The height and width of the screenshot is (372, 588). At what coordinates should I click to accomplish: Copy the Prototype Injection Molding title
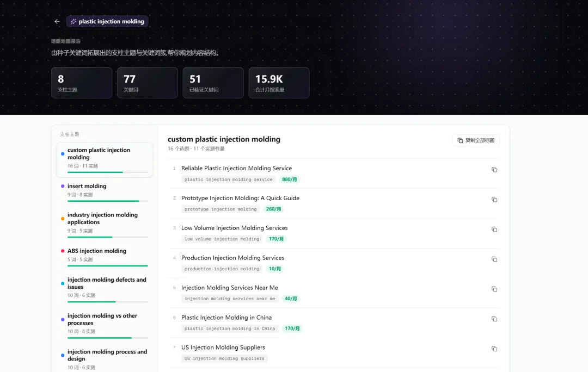tap(494, 200)
